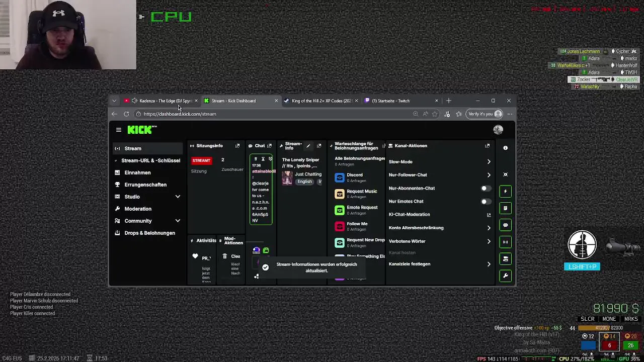Screen dimensions: 644x362
Task: Pop out the Chat panel
Action: [269, 146]
